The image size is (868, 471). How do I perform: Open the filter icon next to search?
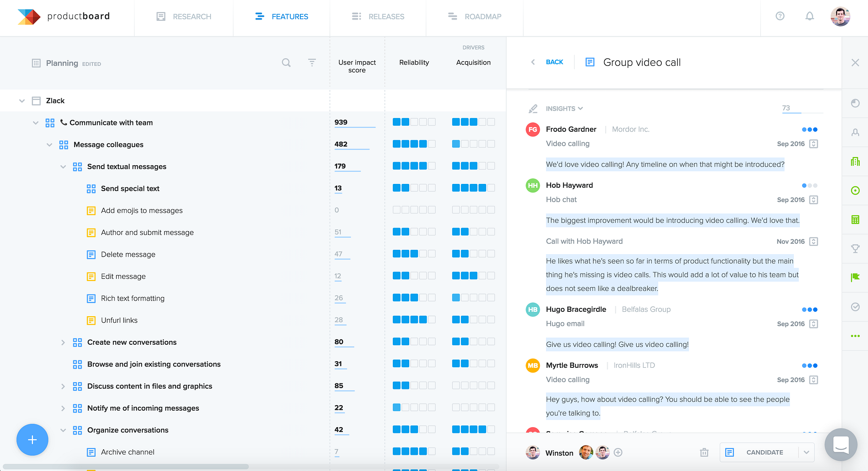coord(312,63)
